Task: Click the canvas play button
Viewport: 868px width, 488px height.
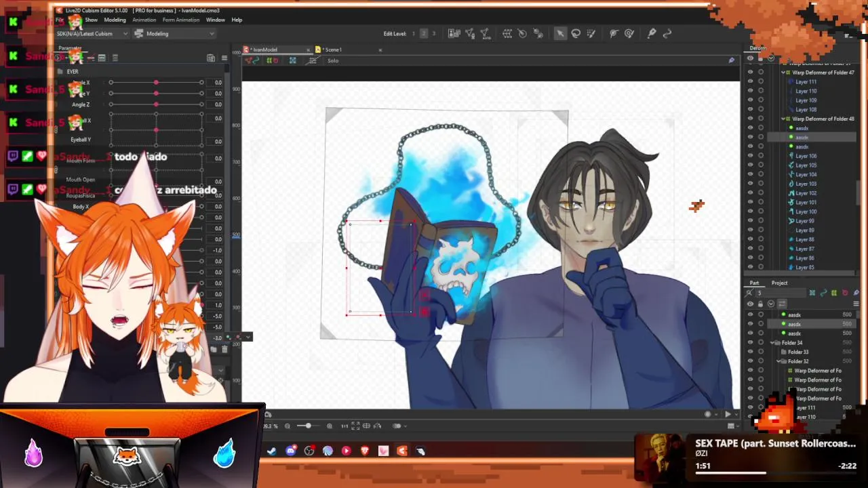Action: (728, 414)
